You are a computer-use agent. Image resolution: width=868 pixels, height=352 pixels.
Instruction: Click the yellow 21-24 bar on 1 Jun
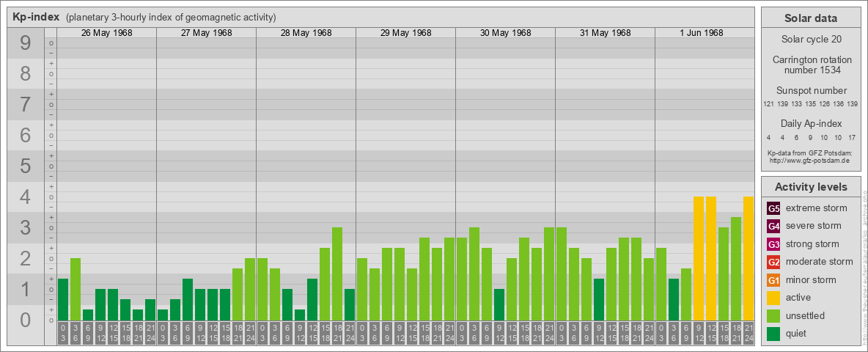coord(749,258)
